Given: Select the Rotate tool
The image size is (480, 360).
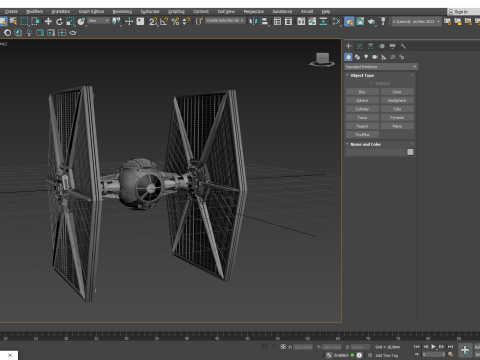Looking at the screenshot, I should 59,22.
